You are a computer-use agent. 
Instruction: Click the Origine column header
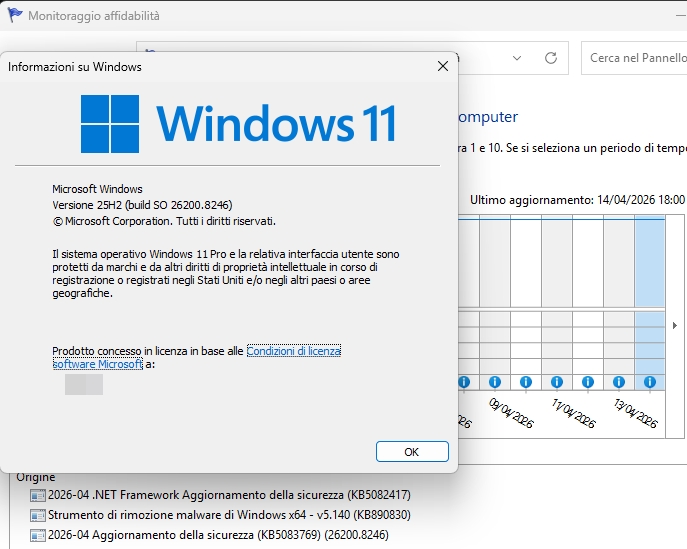point(36,477)
